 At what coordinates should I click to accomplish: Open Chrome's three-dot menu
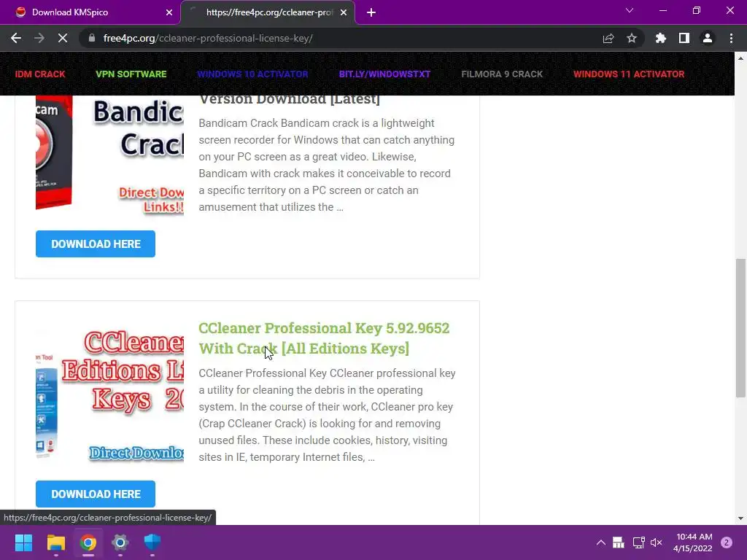click(x=731, y=38)
